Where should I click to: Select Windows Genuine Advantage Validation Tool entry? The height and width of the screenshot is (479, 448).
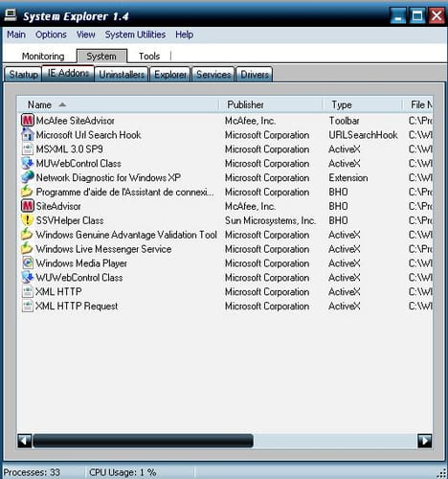(x=126, y=235)
